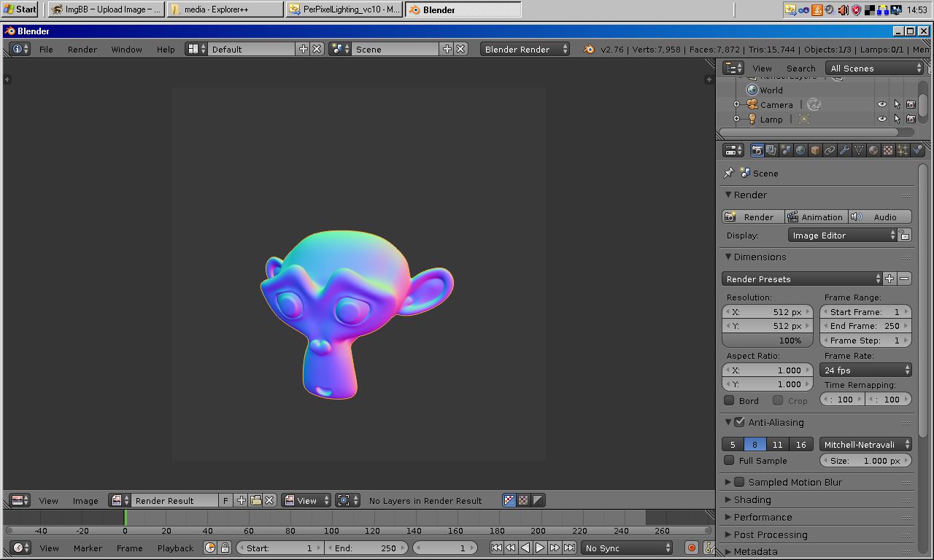
Task: Play the animation forward
Action: pyautogui.click(x=540, y=548)
